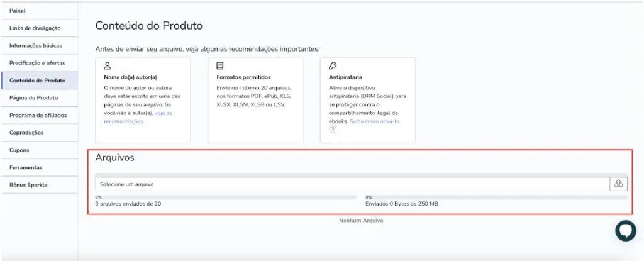
Task: Open the Coproduções menu item
Action: tap(26, 133)
